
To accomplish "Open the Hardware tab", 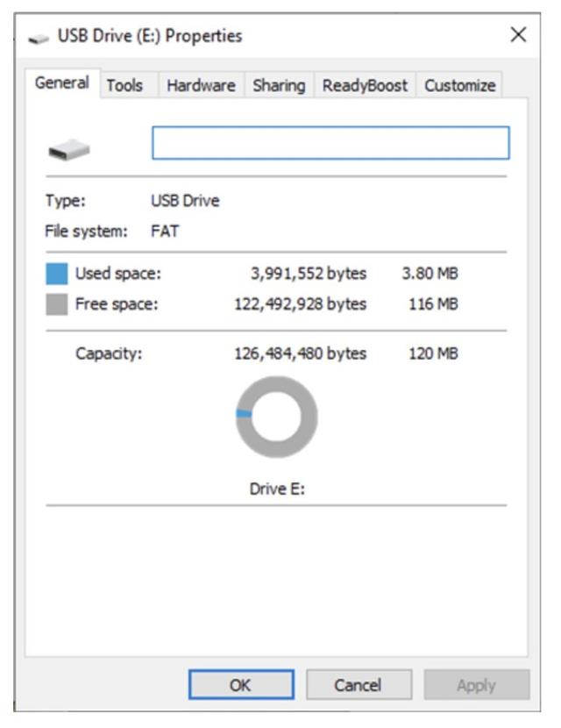I will (x=201, y=85).
